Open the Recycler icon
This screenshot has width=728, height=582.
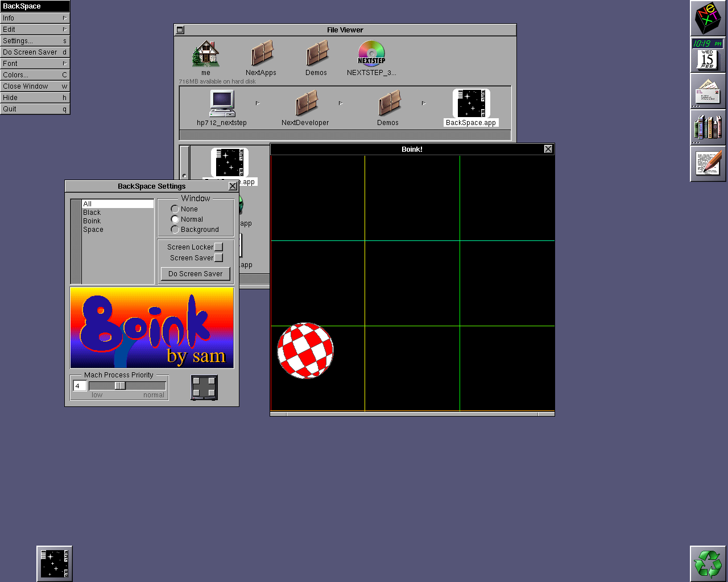point(708,564)
